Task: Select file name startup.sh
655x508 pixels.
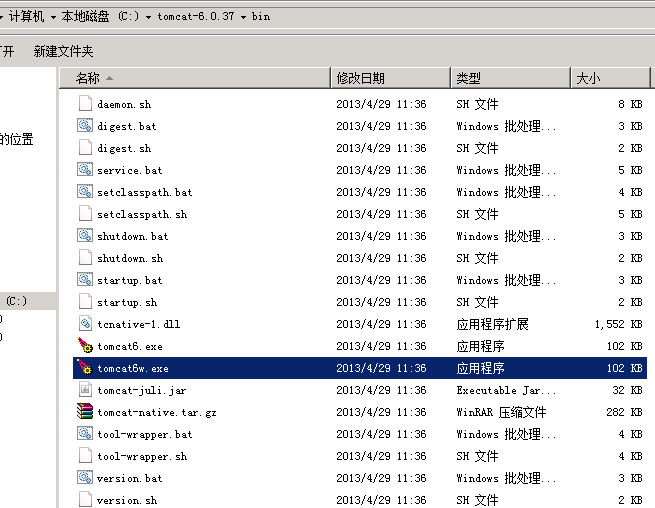Action: tap(127, 302)
